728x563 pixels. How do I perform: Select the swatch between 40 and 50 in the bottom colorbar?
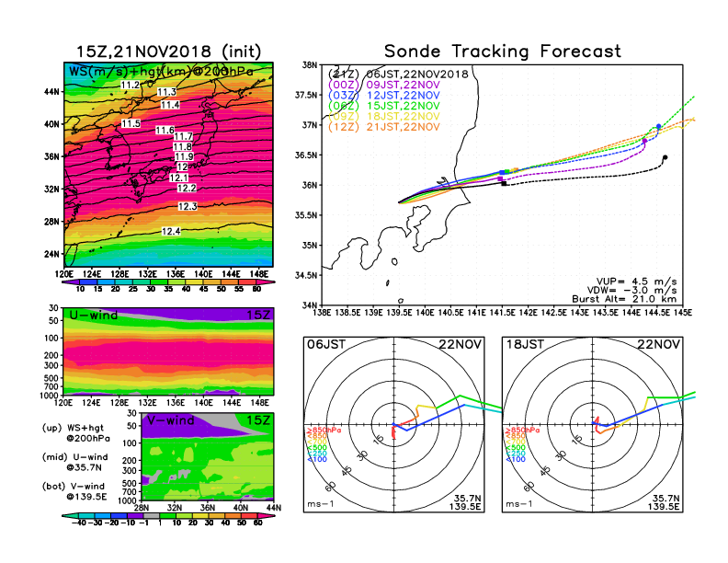[x=233, y=515]
